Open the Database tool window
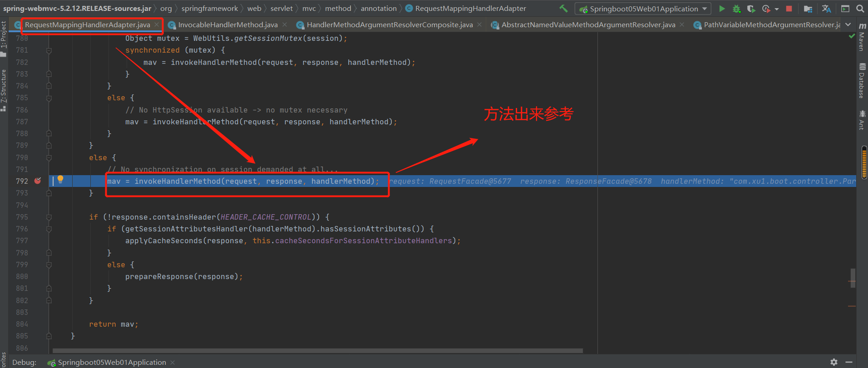 pyautogui.click(x=862, y=81)
